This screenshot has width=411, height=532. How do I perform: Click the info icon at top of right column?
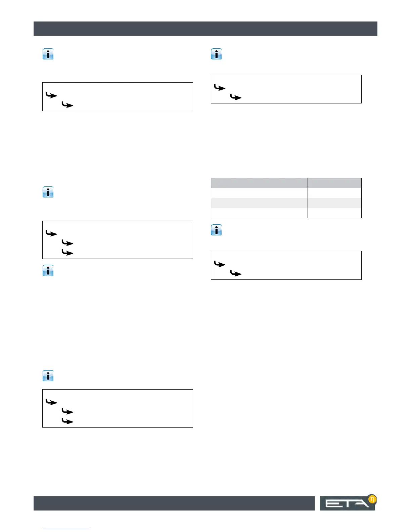pyautogui.click(x=216, y=54)
